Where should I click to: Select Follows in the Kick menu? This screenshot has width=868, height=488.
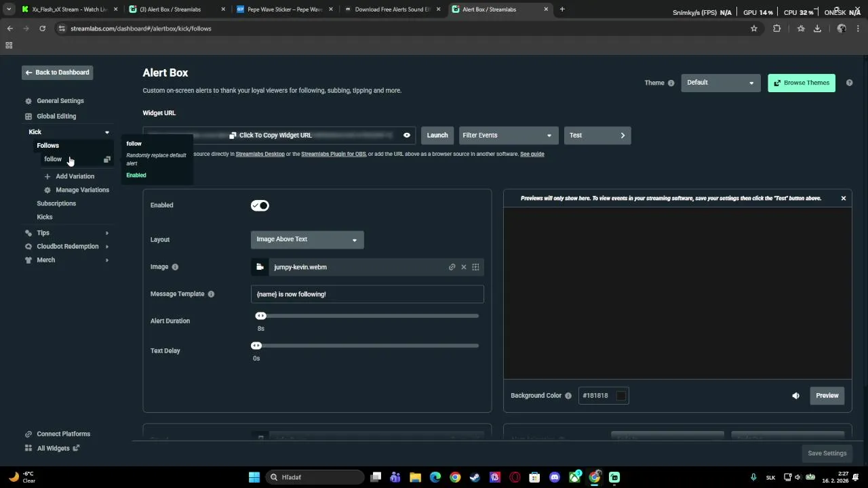tap(48, 146)
